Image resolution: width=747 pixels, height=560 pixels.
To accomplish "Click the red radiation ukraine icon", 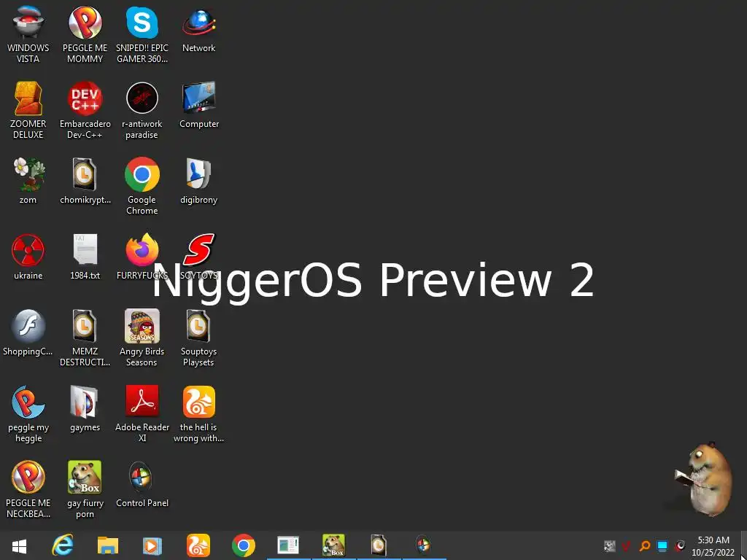I will coord(28,256).
